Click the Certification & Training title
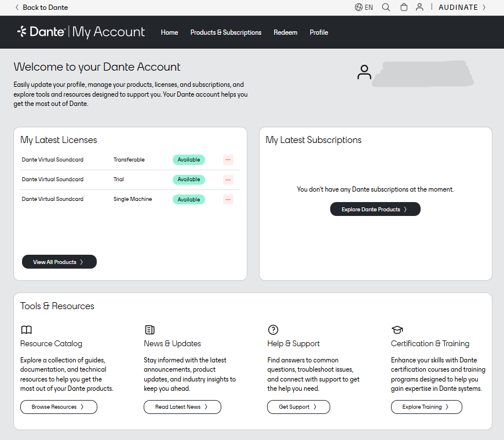Image resolution: width=504 pixels, height=440 pixels. pos(430,344)
